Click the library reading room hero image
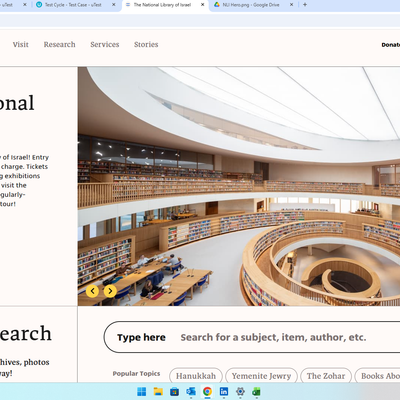The width and height of the screenshot is (400, 400). click(x=239, y=186)
